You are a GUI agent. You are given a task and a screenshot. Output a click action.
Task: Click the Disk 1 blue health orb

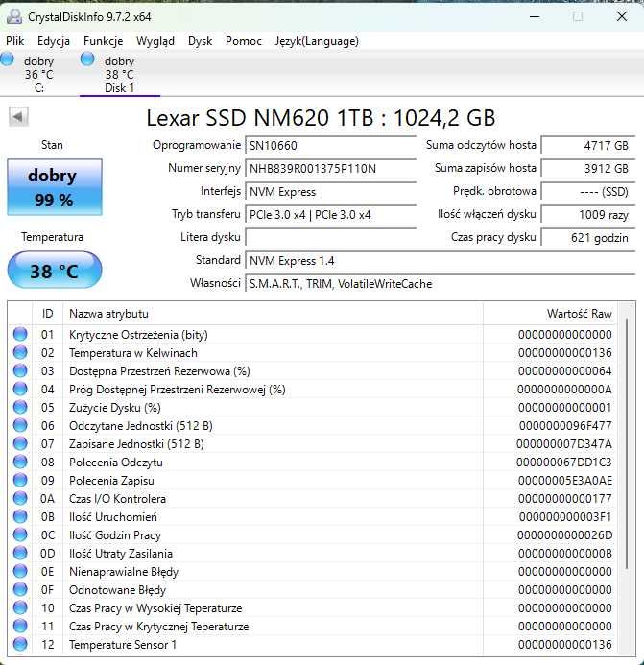[87, 59]
